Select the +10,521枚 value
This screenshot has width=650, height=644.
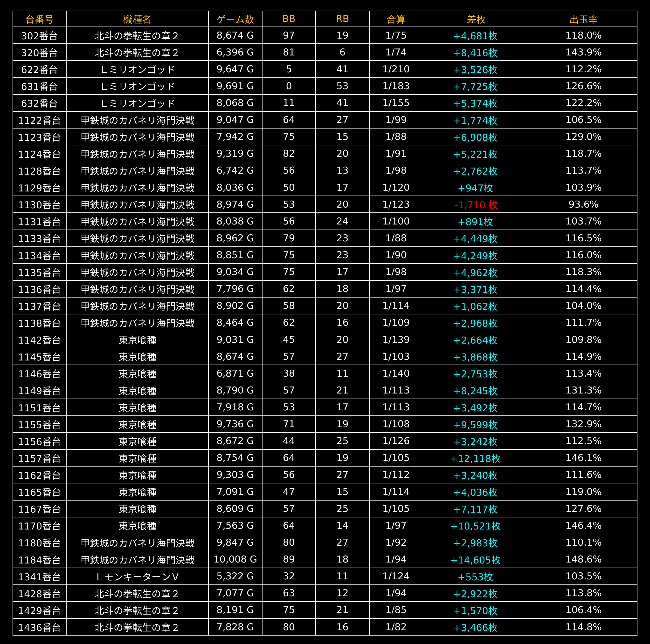pos(475,526)
